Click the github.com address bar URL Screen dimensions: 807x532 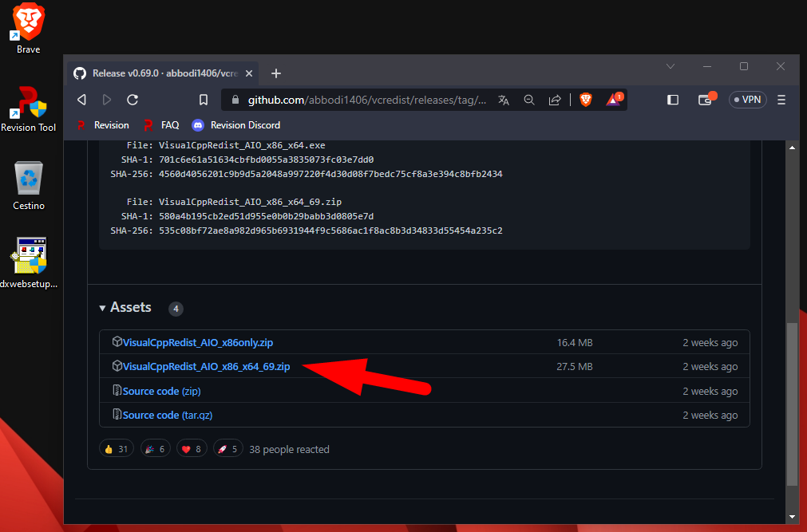tap(367, 100)
